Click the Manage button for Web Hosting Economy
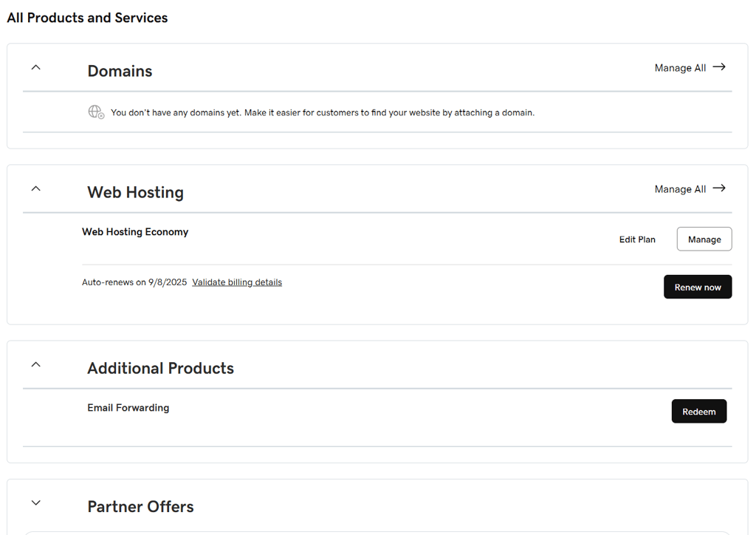This screenshot has height=535, width=756. pos(704,239)
